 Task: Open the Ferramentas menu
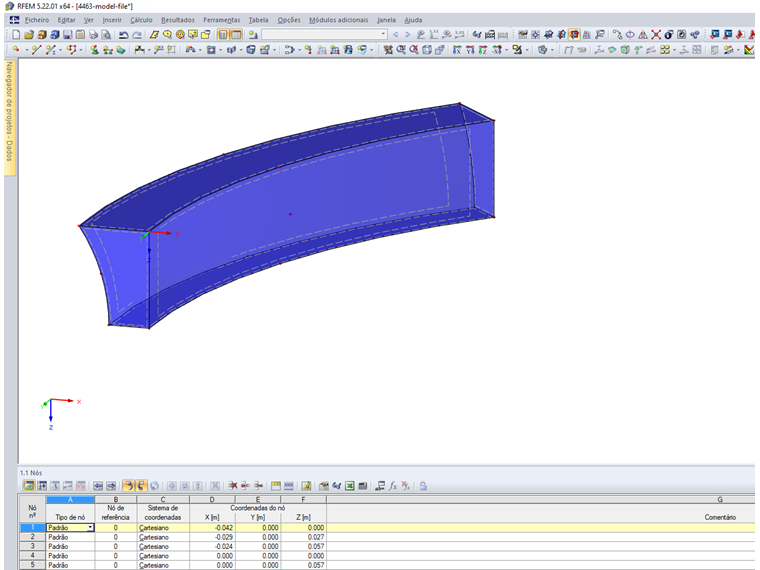222,20
